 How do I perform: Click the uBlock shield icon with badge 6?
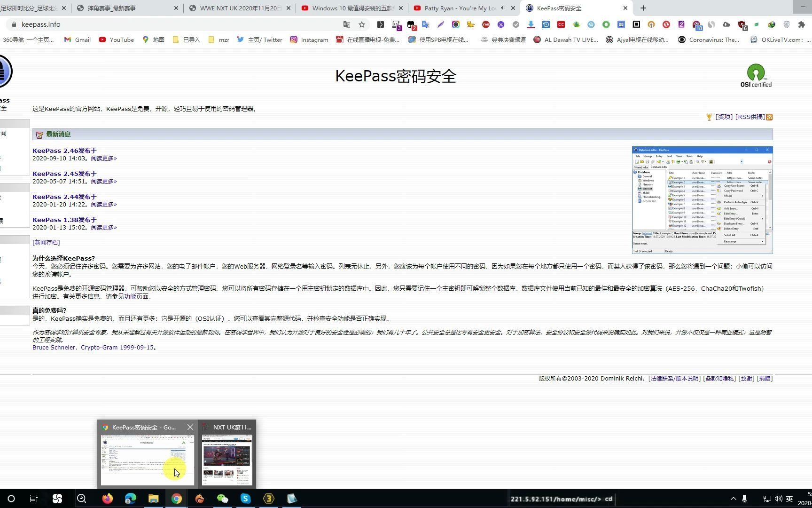742,25
